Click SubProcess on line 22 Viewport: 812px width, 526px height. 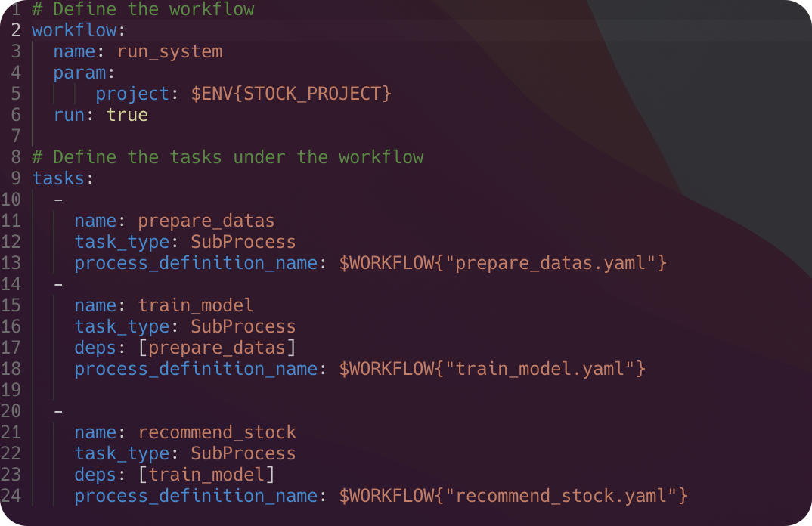coord(243,453)
